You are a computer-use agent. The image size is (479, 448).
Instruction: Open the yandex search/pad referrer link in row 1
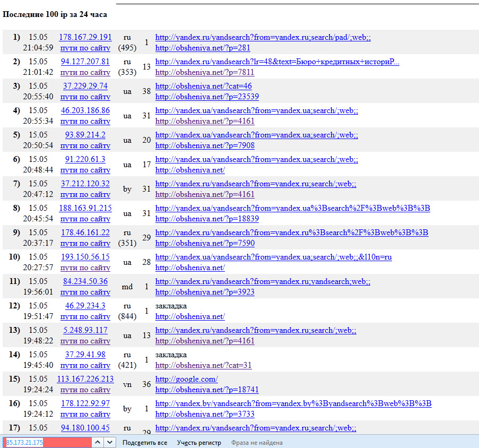click(x=263, y=38)
